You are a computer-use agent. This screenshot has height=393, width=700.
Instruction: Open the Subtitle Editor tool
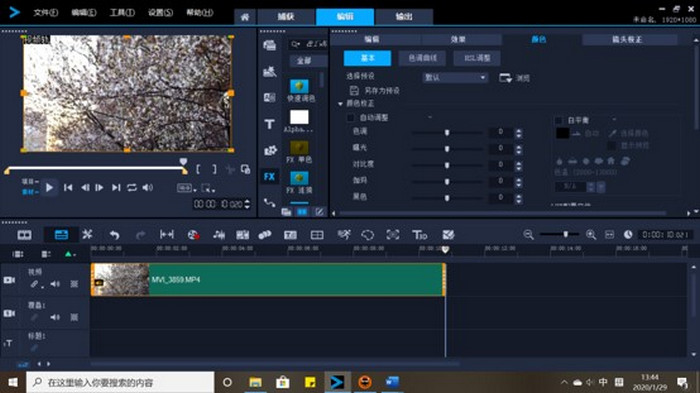[x=290, y=235]
